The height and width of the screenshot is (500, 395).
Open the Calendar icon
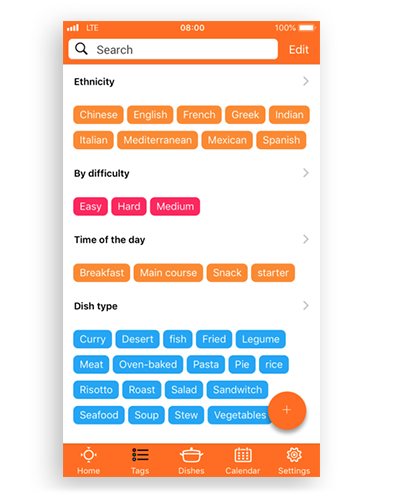click(243, 455)
